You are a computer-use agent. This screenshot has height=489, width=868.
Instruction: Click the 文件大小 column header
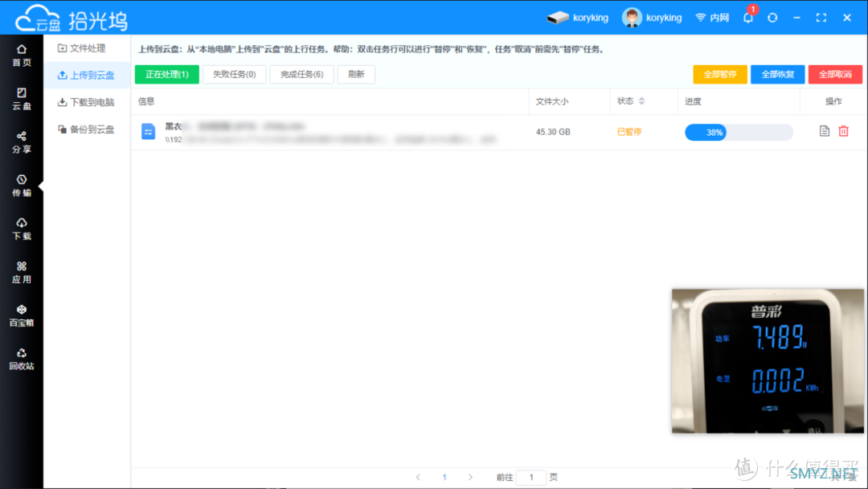pos(552,101)
